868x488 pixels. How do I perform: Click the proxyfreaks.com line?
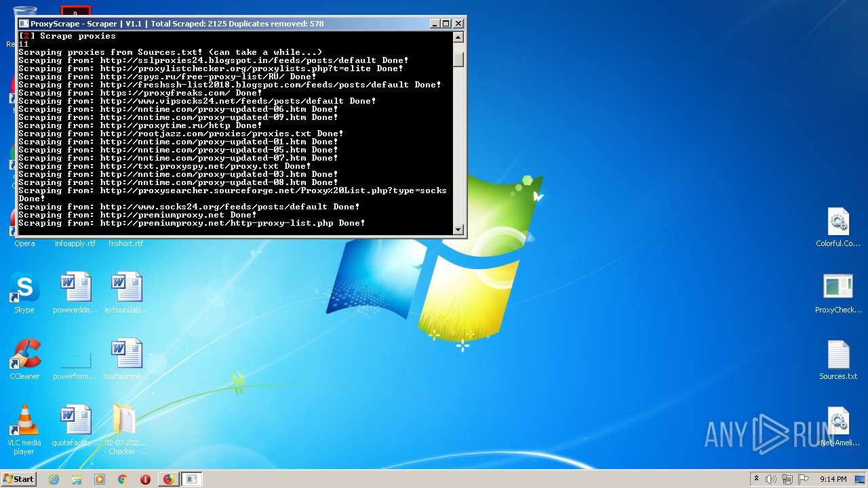point(140,93)
